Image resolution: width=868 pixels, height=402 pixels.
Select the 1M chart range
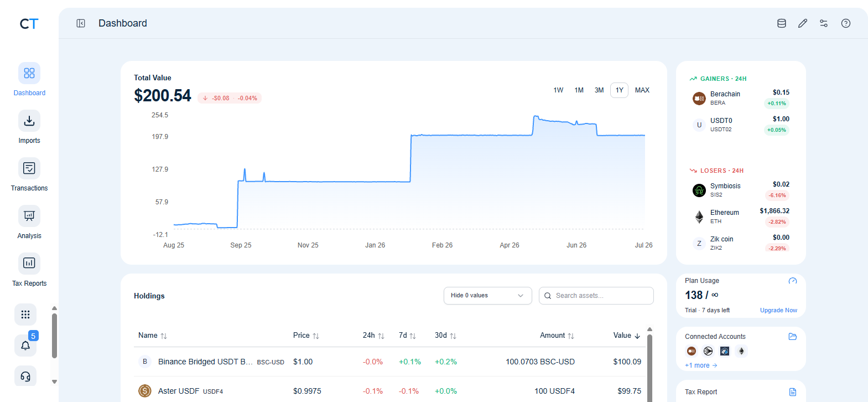579,90
